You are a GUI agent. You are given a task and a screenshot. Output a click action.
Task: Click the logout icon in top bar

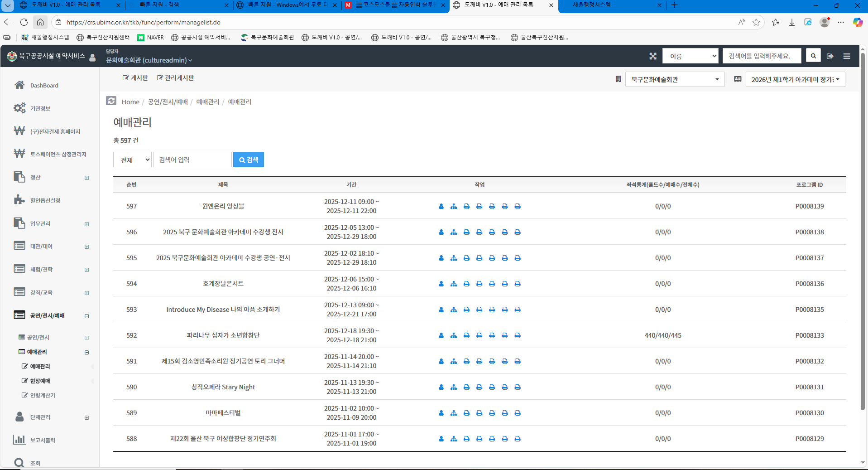click(x=830, y=56)
